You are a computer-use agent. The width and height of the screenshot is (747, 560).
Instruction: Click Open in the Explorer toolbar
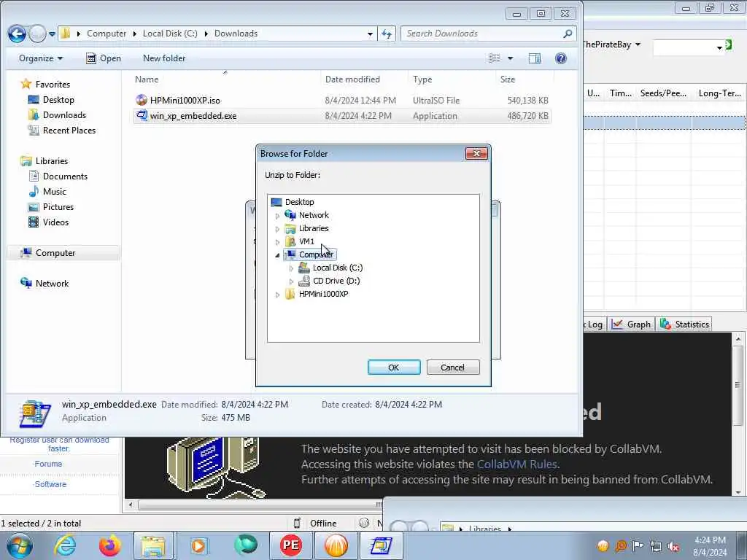(104, 58)
